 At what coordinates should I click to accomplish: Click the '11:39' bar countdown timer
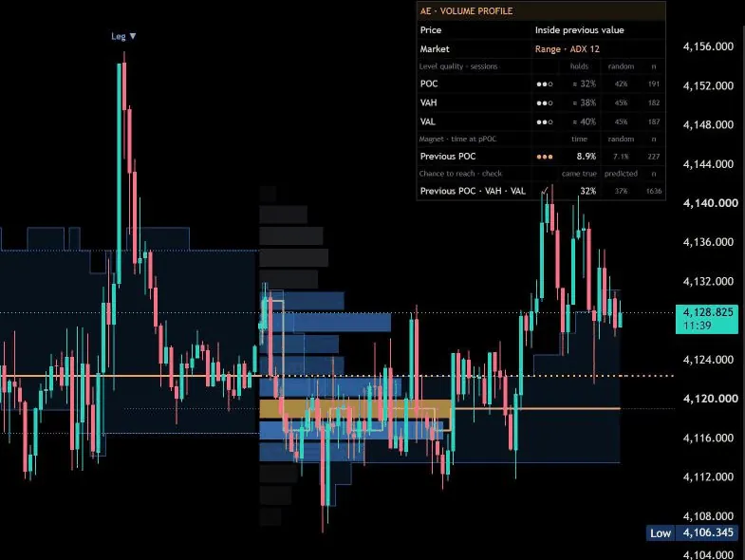click(697, 326)
